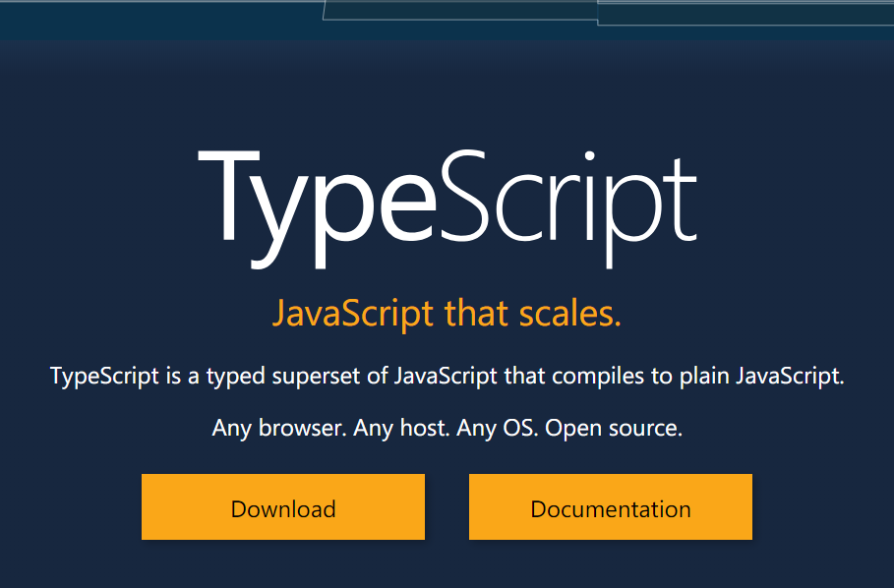Select the 'JavaScript that scales.' tagline
Screen dimensions: 894x588
pyautogui.click(x=447, y=314)
